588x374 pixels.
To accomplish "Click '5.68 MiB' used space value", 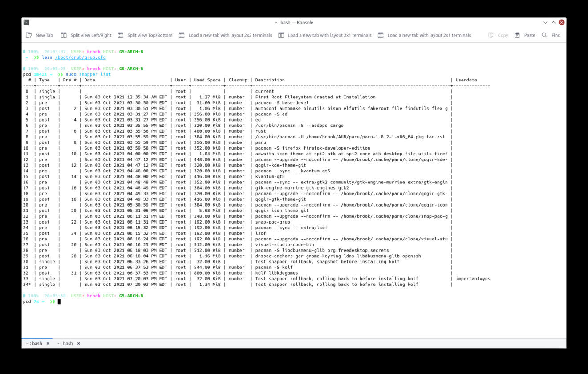I will click(x=210, y=211).
